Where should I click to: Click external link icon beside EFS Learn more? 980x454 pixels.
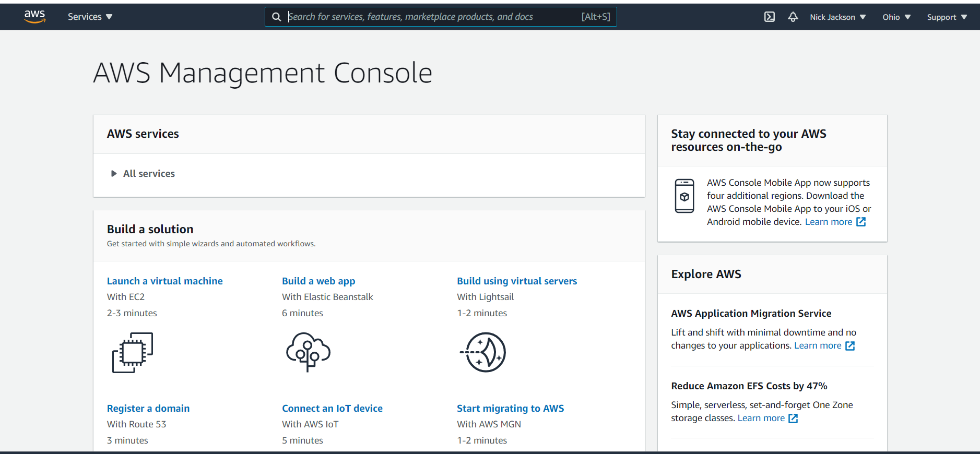[x=793, y=418]
